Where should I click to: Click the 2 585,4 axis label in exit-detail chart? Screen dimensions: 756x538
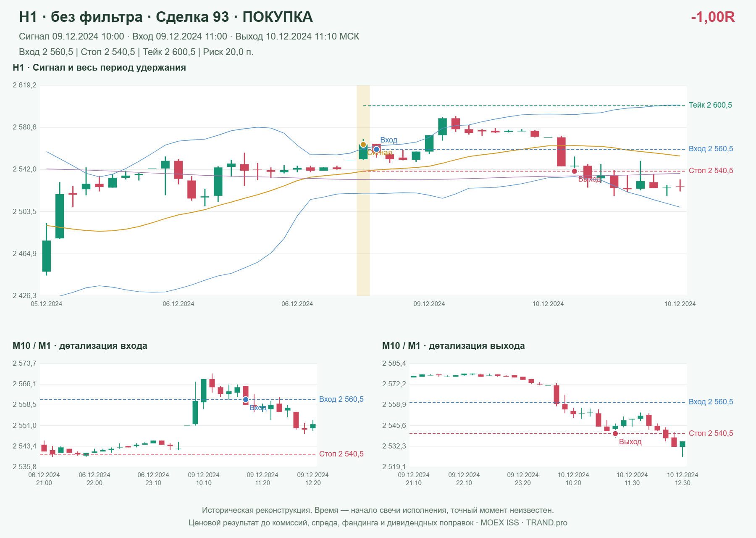point(394,364)
